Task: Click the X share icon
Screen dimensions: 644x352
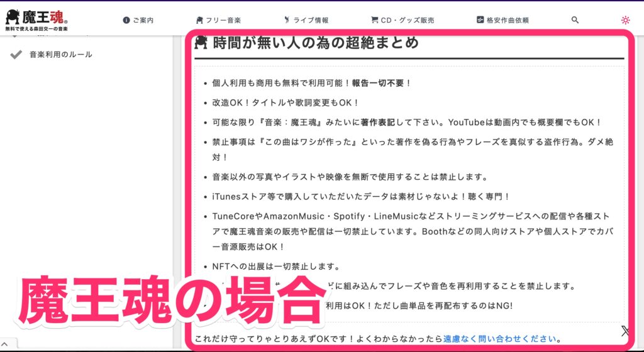Action: click(625, 331)
